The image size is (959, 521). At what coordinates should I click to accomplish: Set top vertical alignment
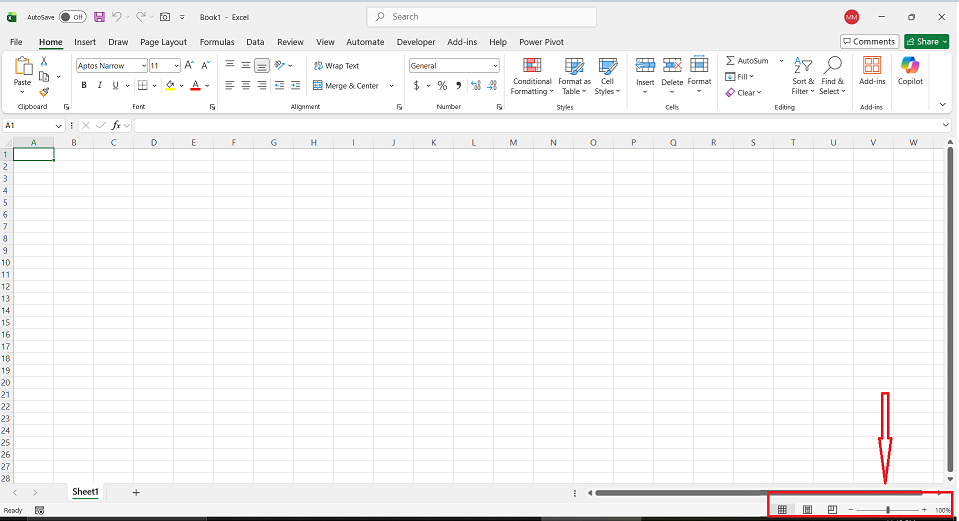[230, 65]
